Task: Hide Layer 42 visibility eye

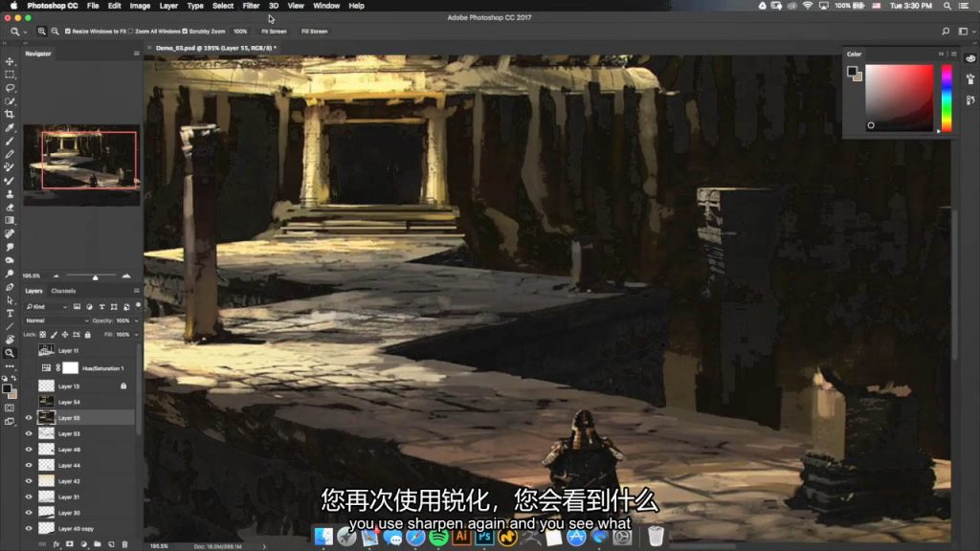Action: 29,481
